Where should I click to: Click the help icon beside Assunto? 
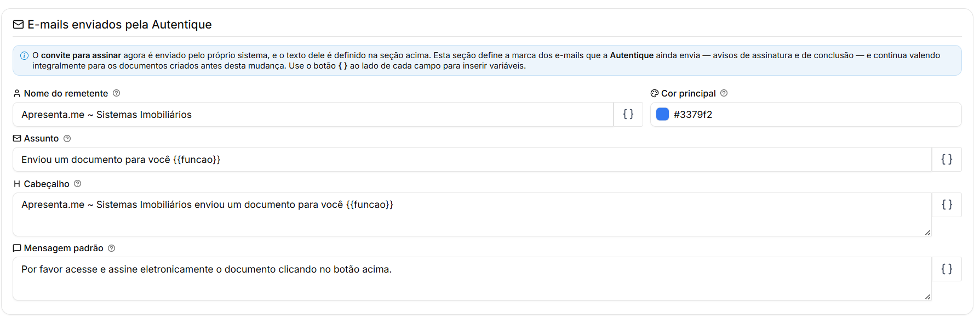tap(67, 139)
